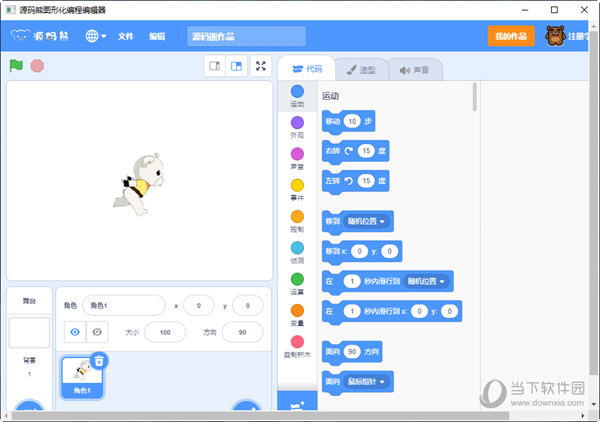The height and width of the screenshot is (422, 600).
Task: Edit 90 value in 面向 方向 block
Action: tap(352, 352)
